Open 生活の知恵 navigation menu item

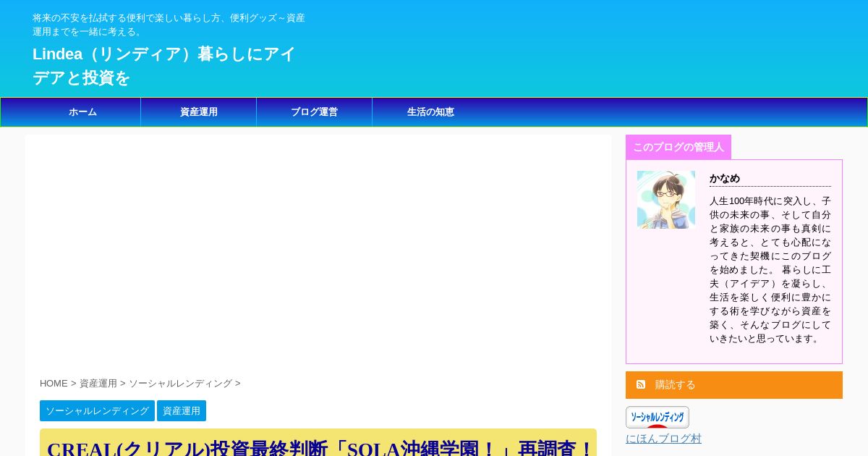pos(430,112)
